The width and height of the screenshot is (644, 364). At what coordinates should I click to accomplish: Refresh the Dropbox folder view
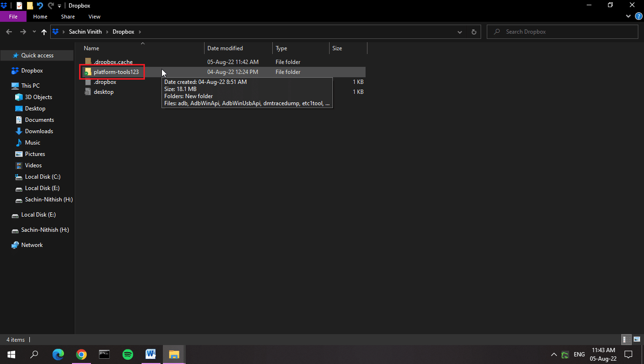(x=474, y=31)
